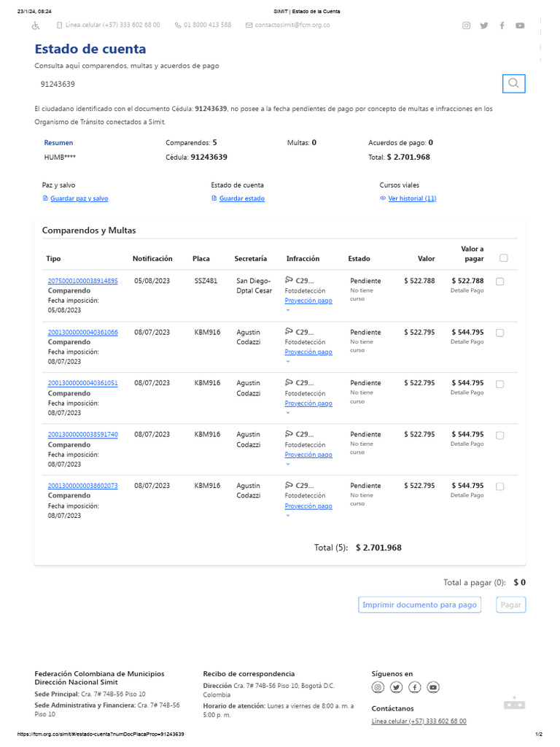Viewport: 560px width, 747px height.
Task: Click the eye icon beside Ver historial
Action: [x=383, y=198]
